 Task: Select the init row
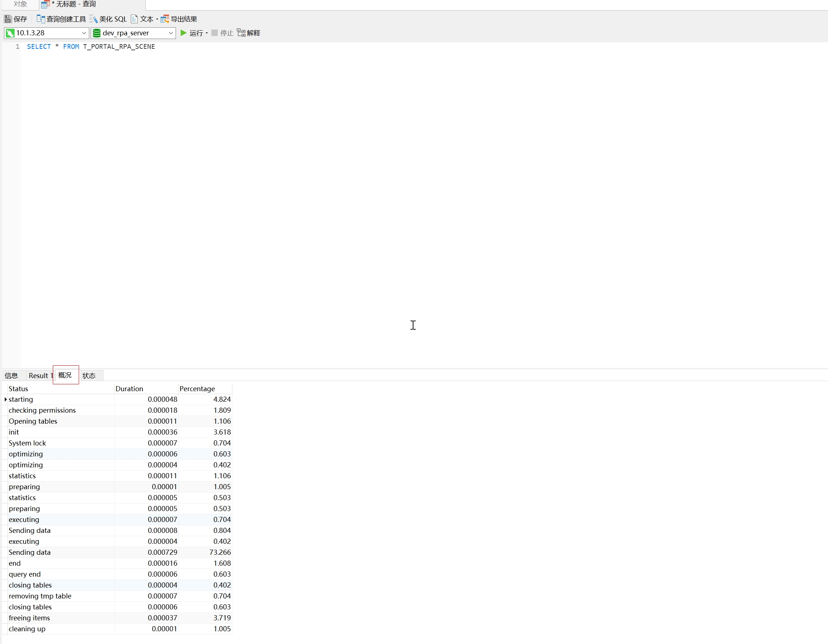117,432
